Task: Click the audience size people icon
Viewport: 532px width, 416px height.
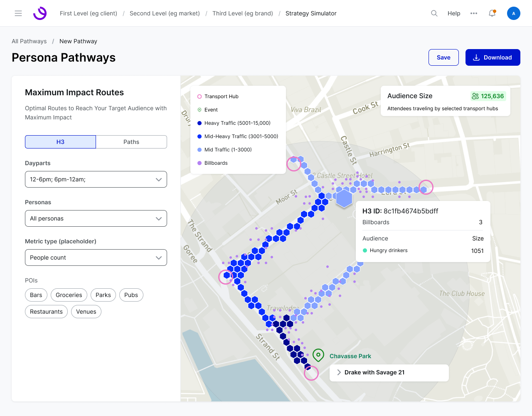Action: 475,96
